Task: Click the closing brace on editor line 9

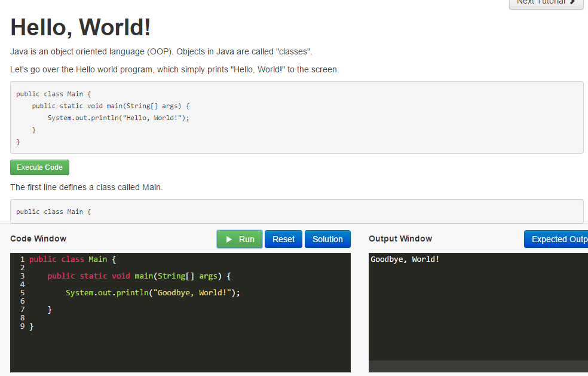Action: (x=32, y=326)
